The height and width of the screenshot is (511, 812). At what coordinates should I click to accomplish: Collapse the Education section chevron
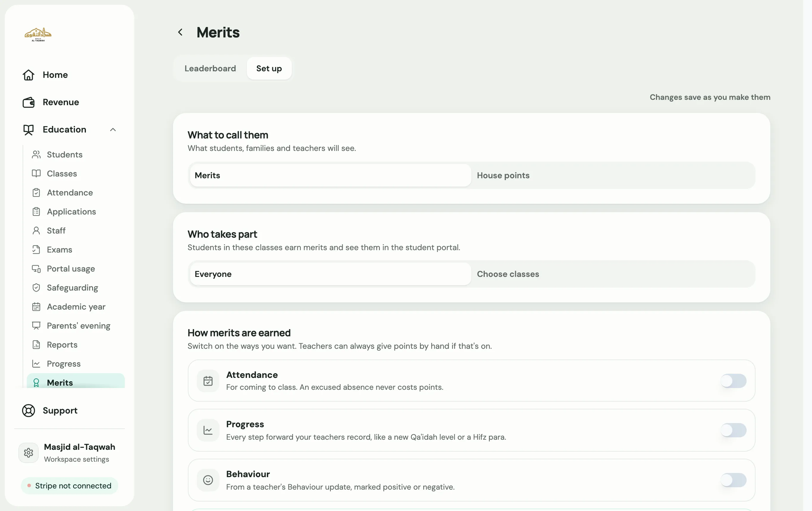tap(113, 130)
